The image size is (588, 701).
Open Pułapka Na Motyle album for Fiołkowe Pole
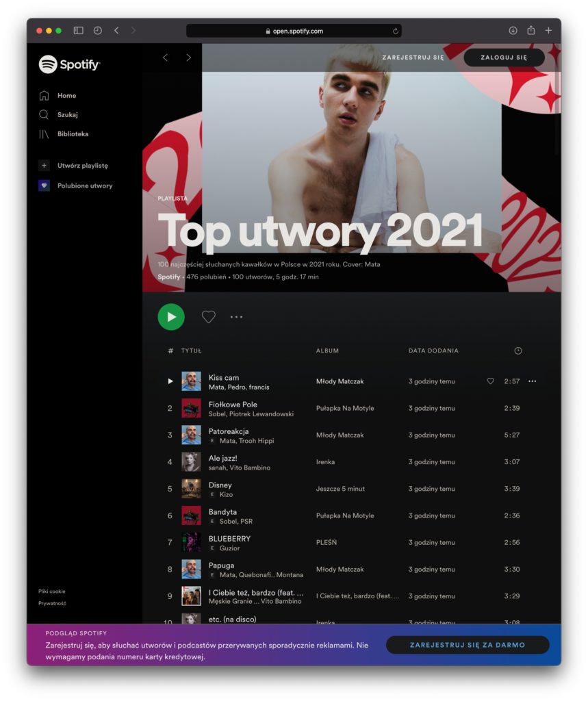(345, 408)
